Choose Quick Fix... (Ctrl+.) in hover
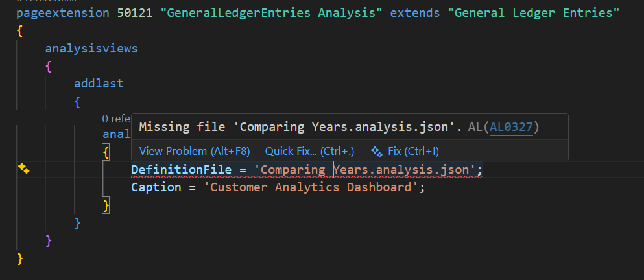The height and width of the screenshot is (280, 644). 309,151
